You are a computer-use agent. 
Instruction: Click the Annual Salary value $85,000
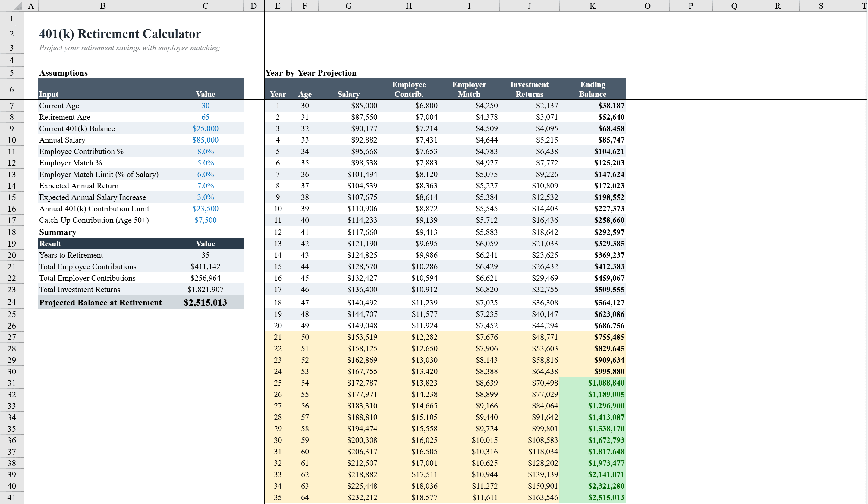[205, 140]
